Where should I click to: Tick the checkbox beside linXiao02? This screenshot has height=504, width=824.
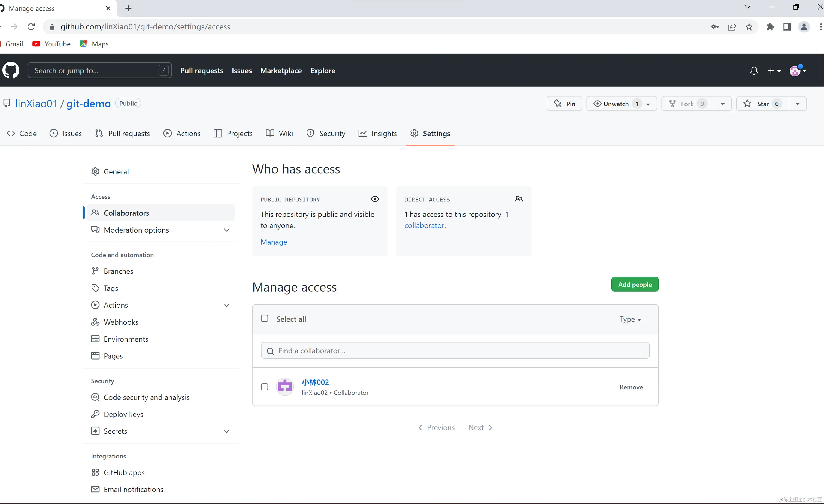(265, 387)
